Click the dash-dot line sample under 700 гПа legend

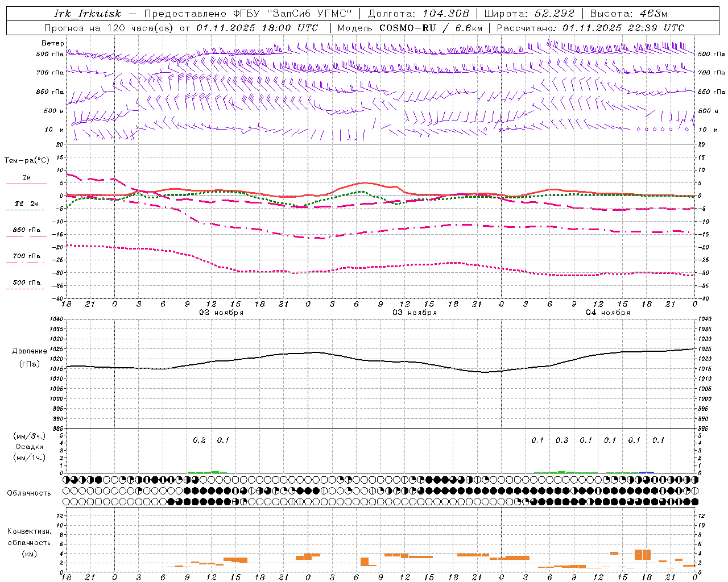[x=26, y=263]
